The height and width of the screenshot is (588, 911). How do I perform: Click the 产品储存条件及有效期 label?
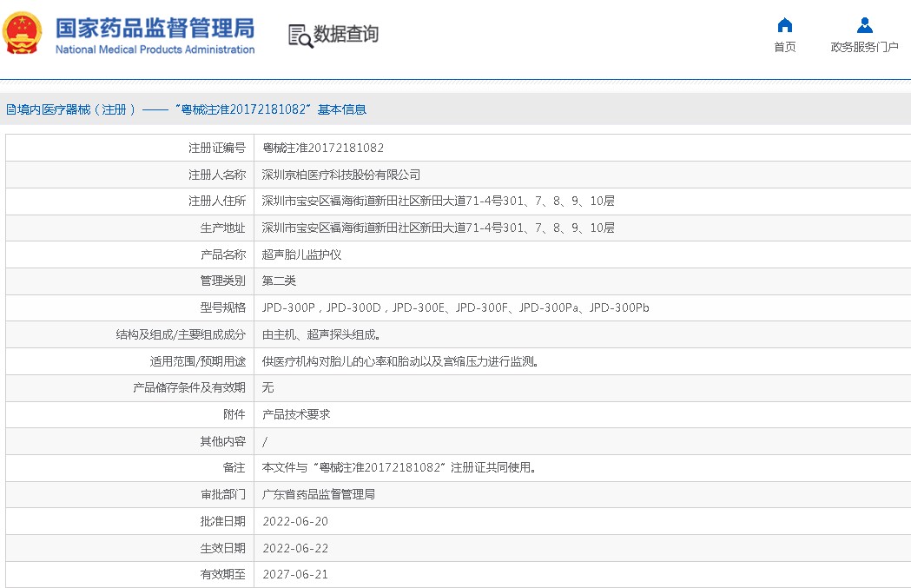coord(188,387)
